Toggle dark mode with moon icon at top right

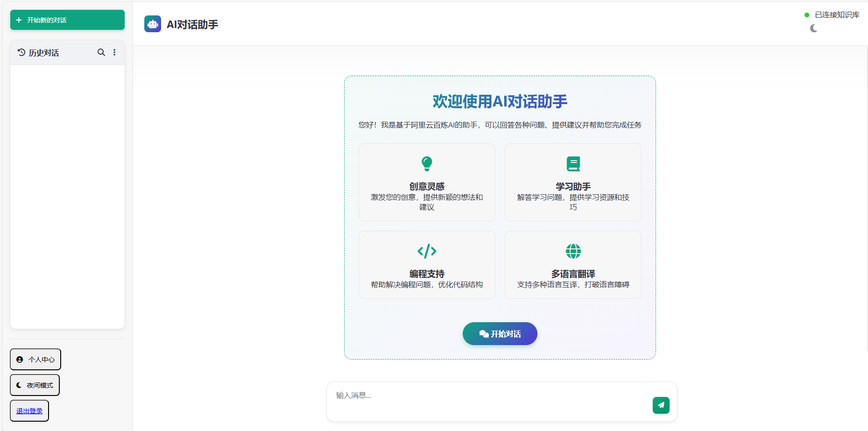(814, 28)
